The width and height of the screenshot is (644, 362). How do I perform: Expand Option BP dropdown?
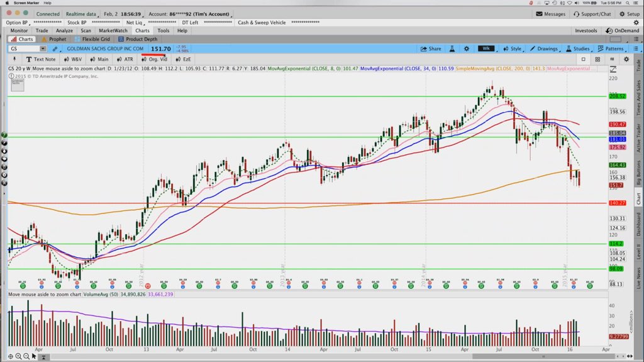(18, 23)
